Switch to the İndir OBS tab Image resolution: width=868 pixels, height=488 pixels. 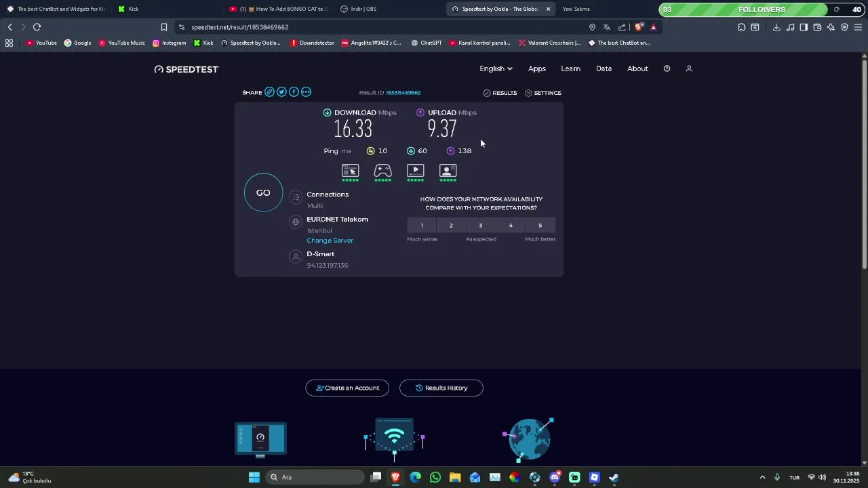[x=390, y=9]
